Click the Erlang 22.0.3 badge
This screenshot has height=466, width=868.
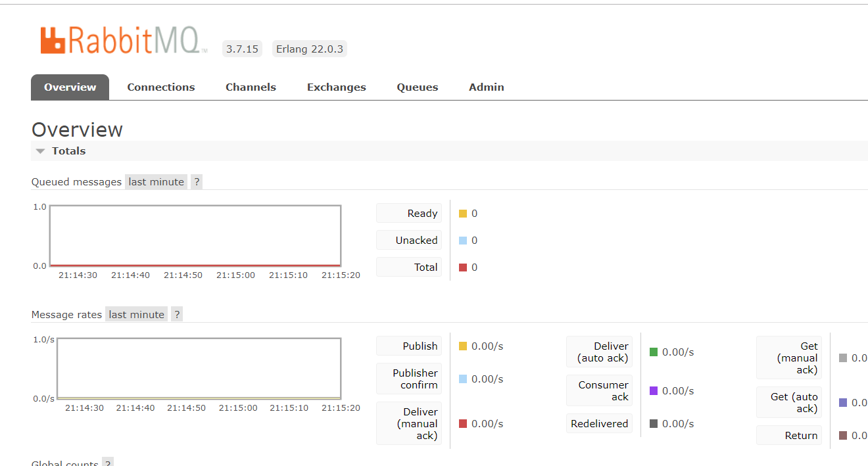(x=310, y=49)
